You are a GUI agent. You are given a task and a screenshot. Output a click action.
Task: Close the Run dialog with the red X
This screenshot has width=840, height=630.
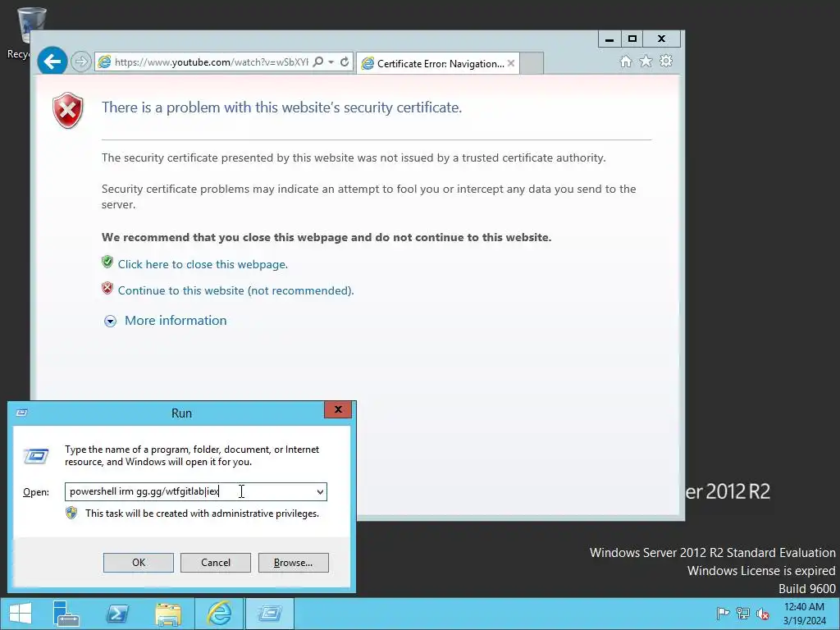(x=338, y=410)
